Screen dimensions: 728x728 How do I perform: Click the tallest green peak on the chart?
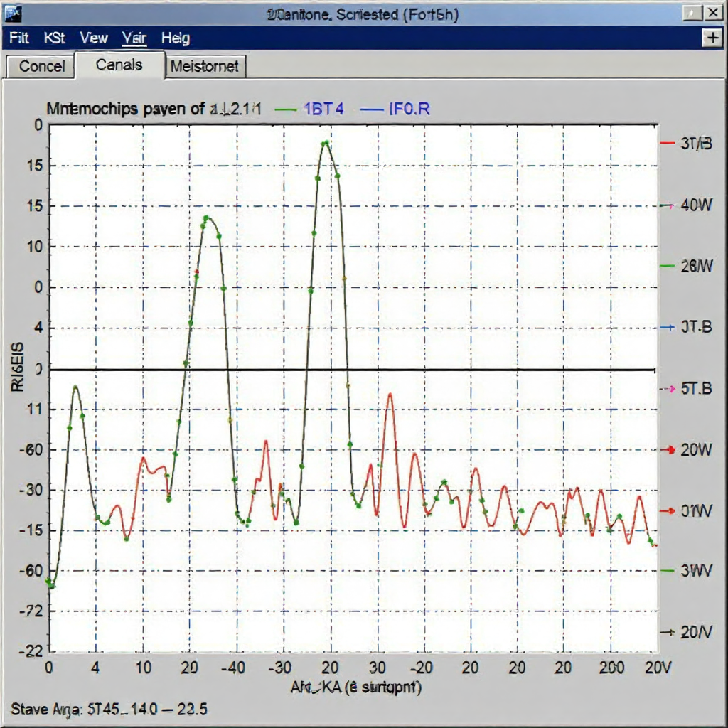coord(326,143)
